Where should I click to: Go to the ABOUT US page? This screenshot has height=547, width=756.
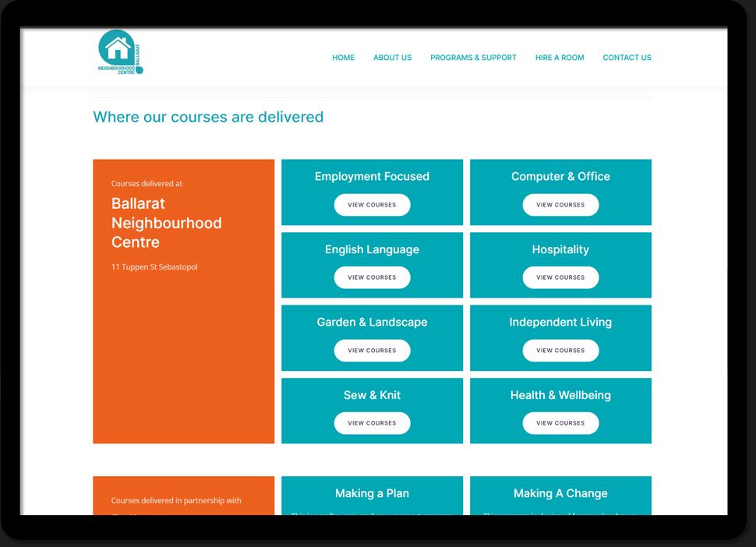392,58
